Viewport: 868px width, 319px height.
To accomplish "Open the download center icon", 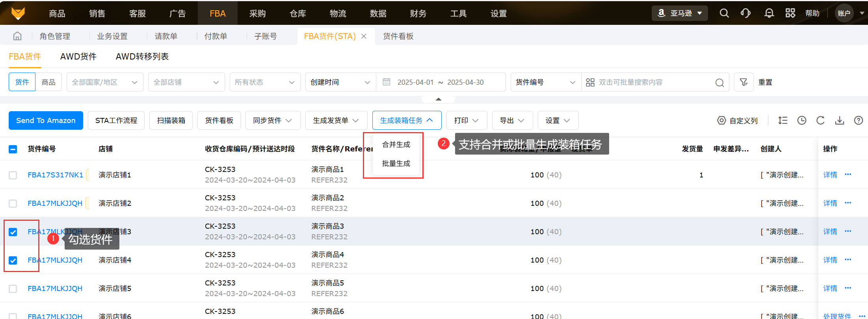I will tap(840, 121).
